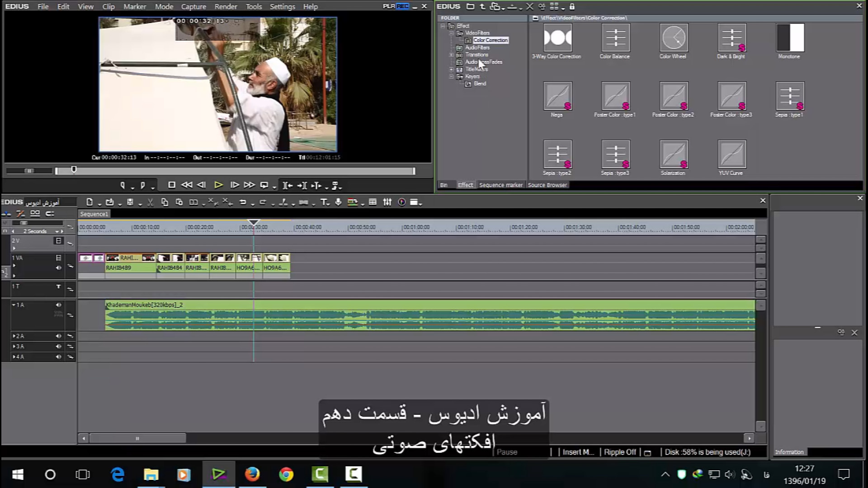Switch to the Sequence marker tab

tap(500, 185)
